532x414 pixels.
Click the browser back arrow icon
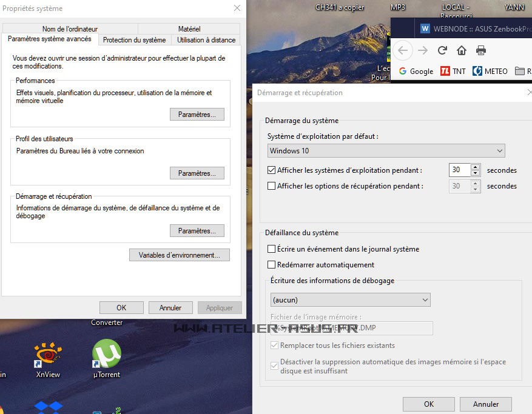coord(403,50)
